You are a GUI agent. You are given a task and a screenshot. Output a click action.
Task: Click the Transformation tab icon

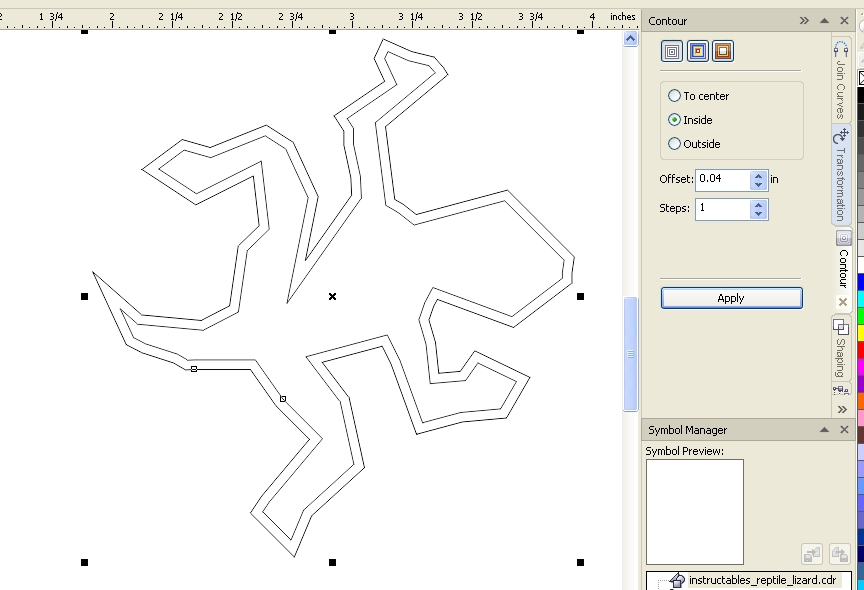[x=841, y=136]
